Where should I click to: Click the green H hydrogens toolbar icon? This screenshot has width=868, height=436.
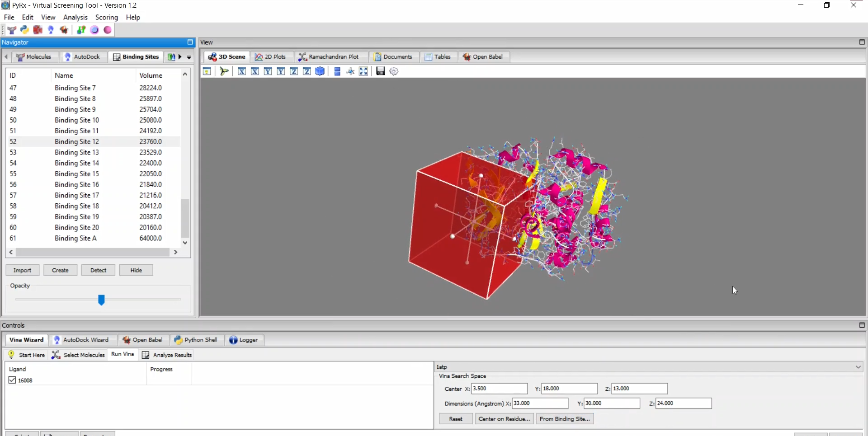pos(81,30)
